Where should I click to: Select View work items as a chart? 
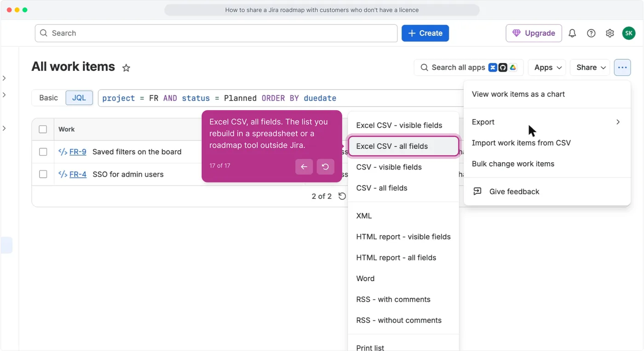547,94
